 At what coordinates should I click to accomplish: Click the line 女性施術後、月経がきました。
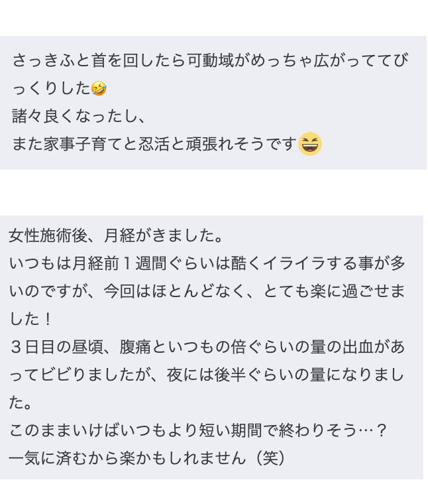tap(115, 235)
